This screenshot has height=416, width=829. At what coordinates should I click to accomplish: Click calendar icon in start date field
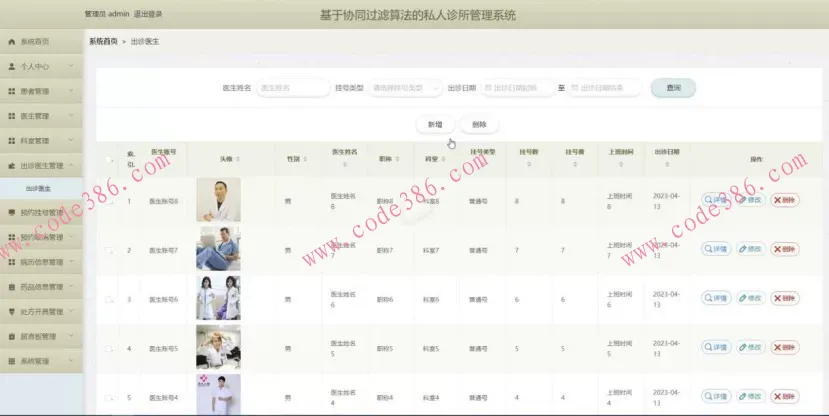coord(488,88)
